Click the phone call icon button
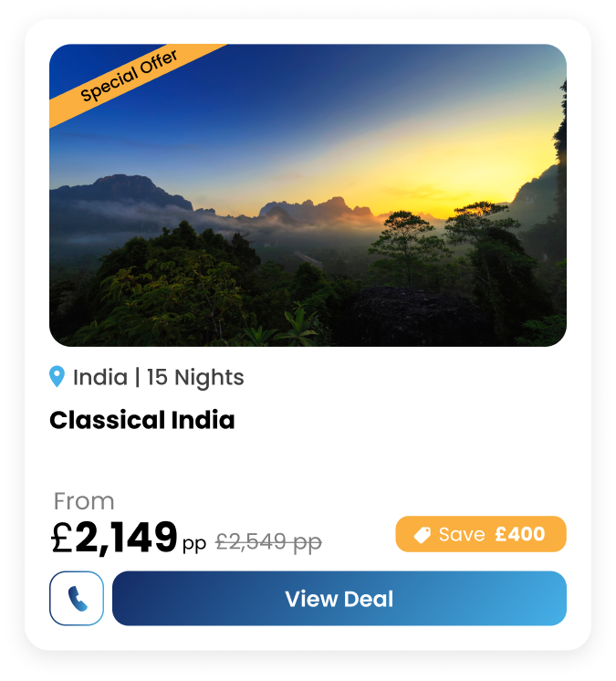This screenshot has height=681, width=616. 77,598
